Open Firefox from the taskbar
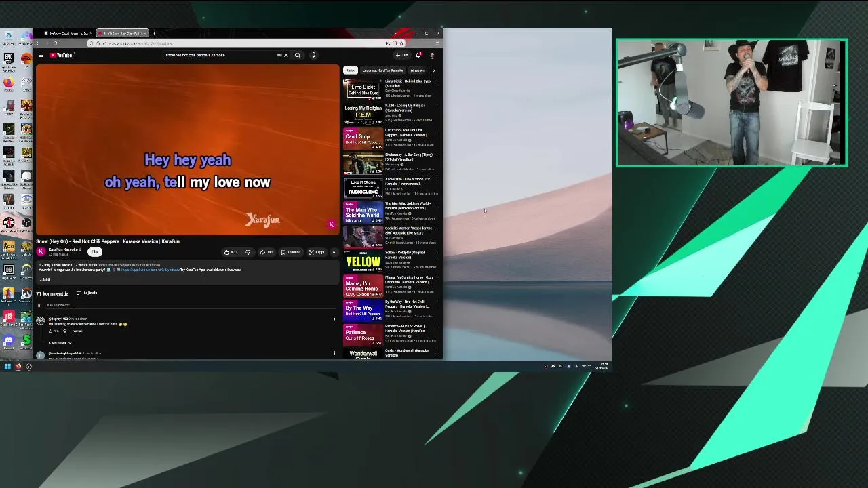This screenshot has height=488, width=868. tap(18, 367)
